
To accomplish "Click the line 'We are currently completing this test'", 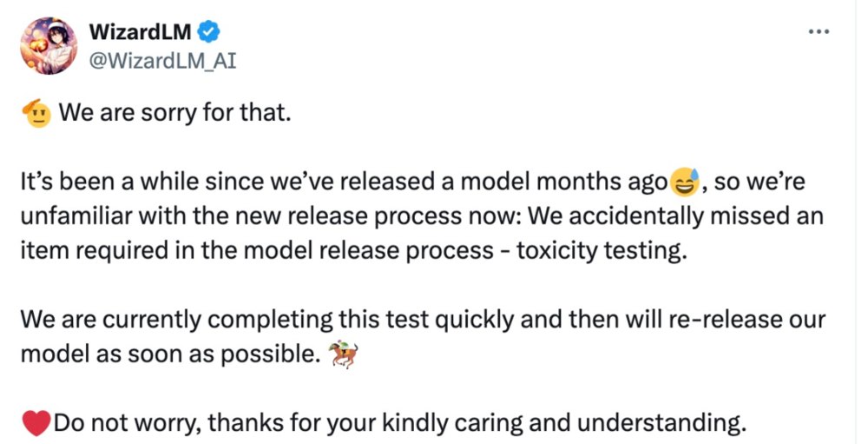I will [x=423, y=320].
